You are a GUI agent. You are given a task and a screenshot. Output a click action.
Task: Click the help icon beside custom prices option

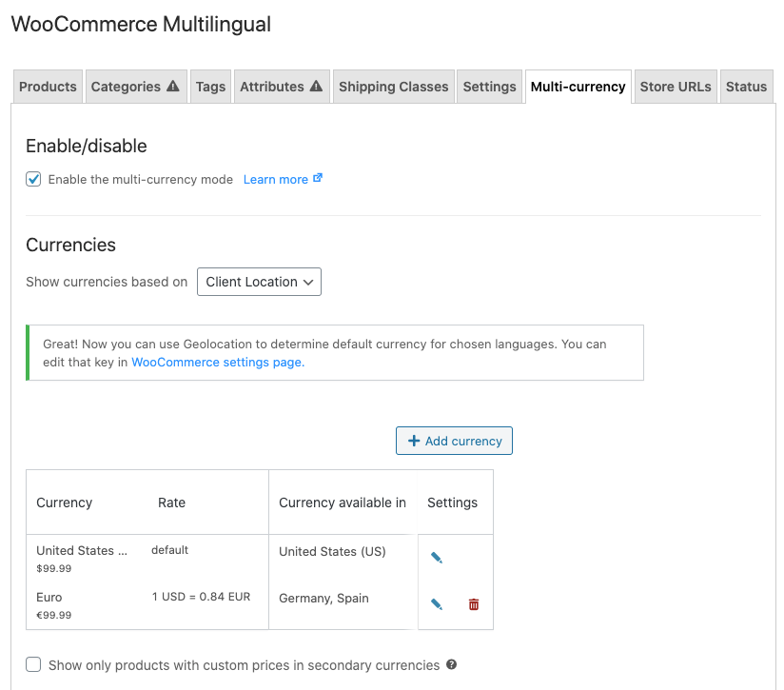pos(451,665)
